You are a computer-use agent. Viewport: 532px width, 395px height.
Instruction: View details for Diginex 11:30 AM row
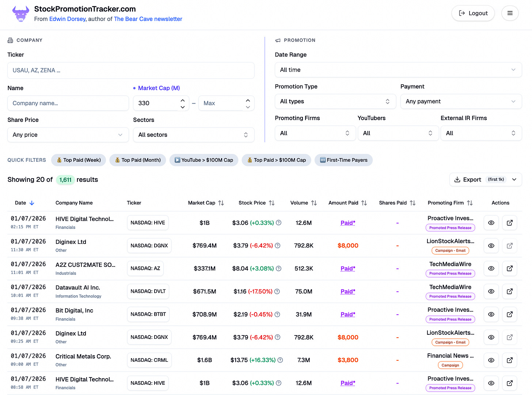click(491, 246)
